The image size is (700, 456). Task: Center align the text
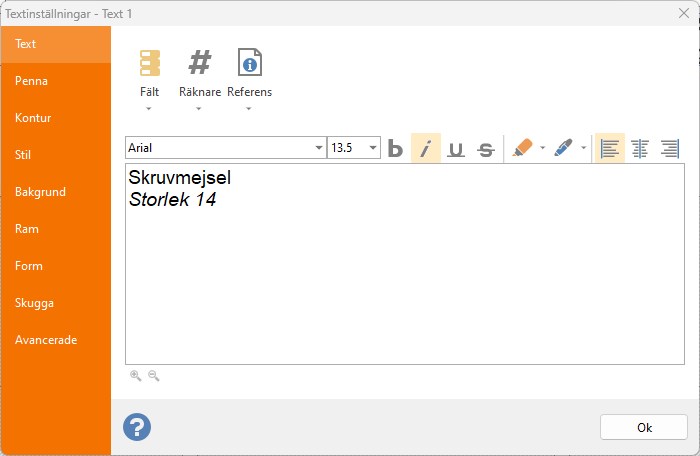tap(640, 148)
